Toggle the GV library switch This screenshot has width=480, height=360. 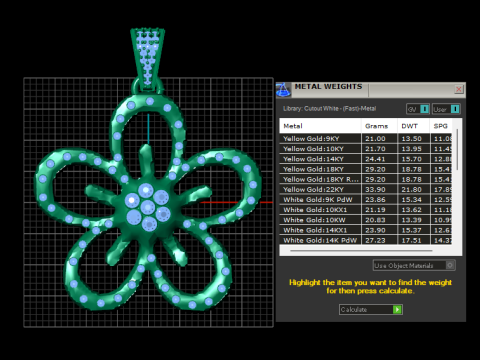pyautogui.click(x=418, y=109)
